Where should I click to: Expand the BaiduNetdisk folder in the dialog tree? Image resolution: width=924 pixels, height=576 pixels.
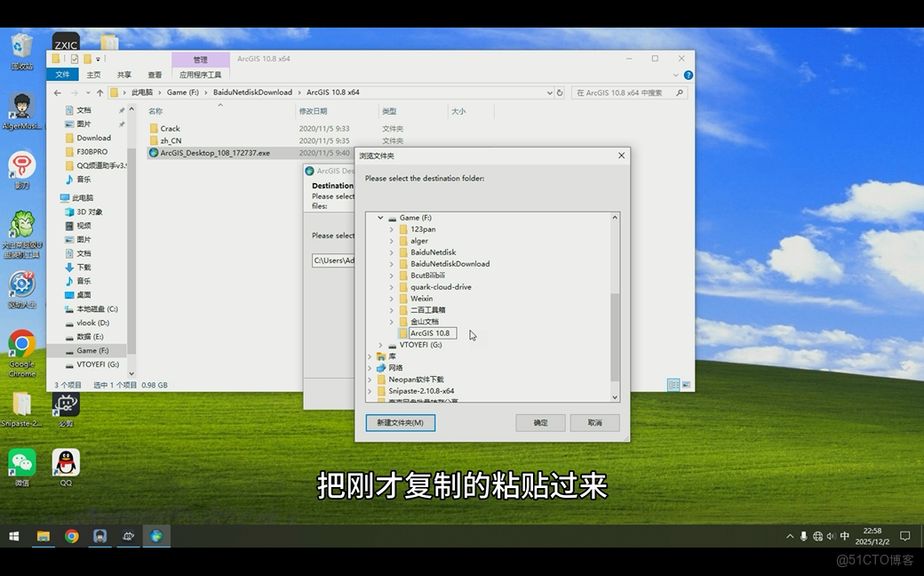pos(392,252)
